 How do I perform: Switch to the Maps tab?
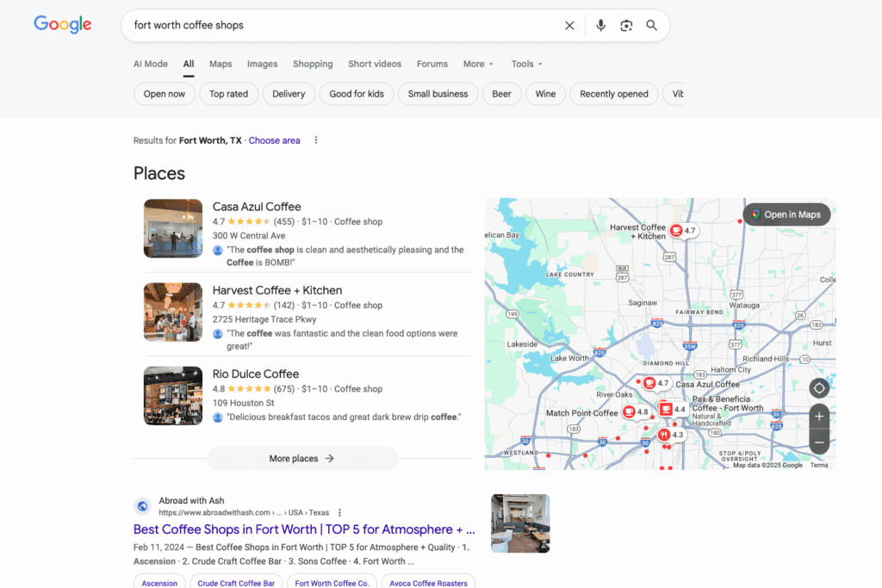click(x=220, y=64)
